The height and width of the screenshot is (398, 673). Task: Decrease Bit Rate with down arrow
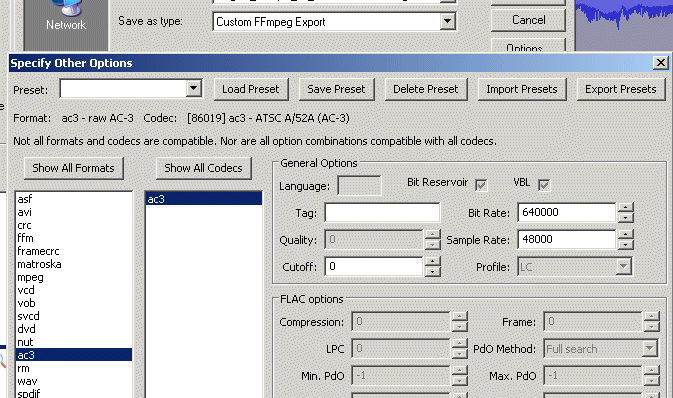626,218
